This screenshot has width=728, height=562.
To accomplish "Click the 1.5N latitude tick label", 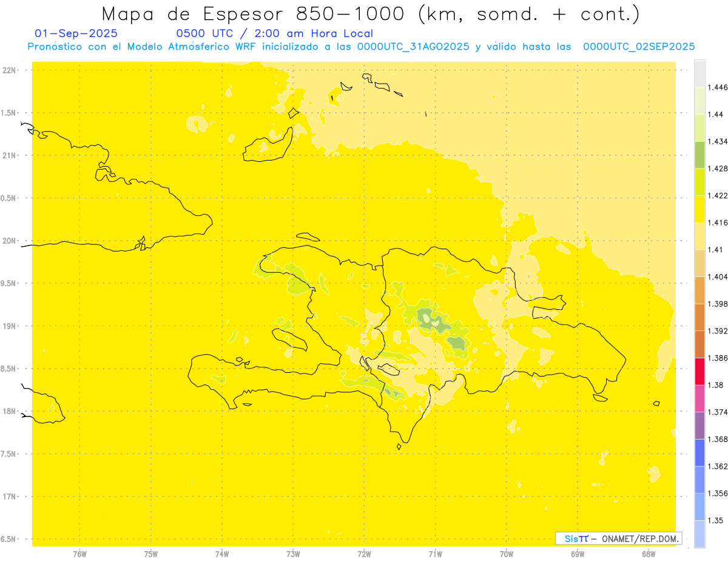I will pyautogui.click(x=9, y=113).
